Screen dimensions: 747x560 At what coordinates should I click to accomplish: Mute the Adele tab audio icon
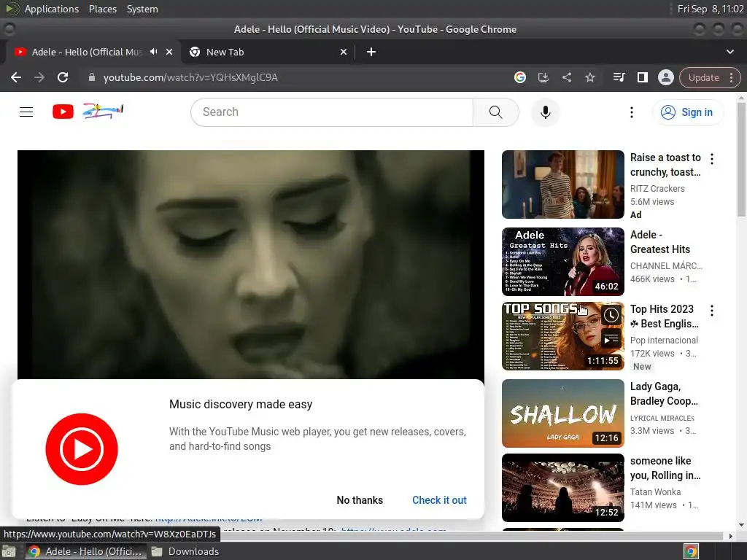click(153, 52)
